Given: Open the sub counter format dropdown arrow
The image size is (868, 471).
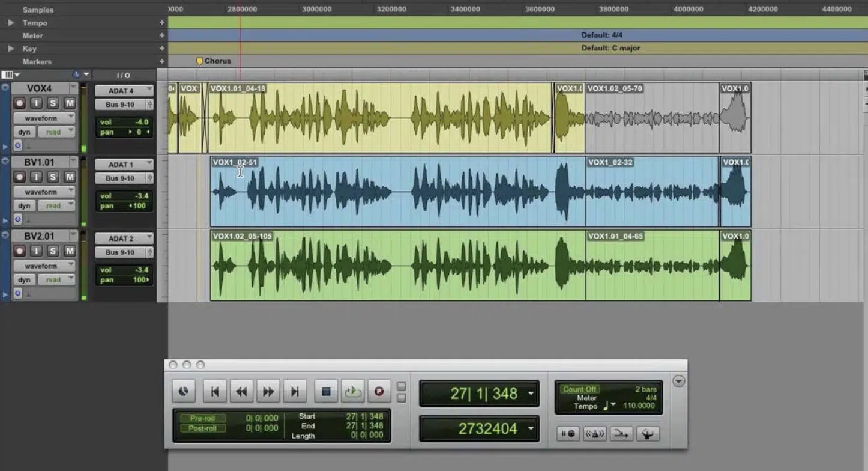Looking at the screenshot, I should pyautogui.click(x=531, y=429).
